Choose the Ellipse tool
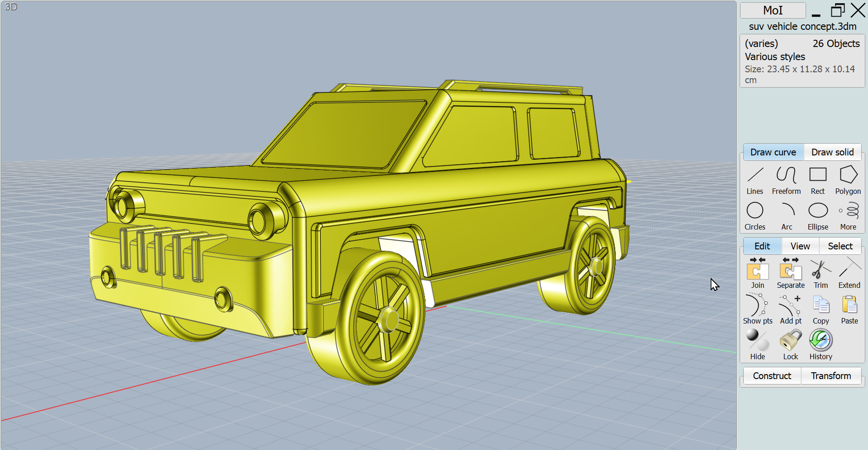This screenshot has height=450, width=868. click(x=818, y=216)
